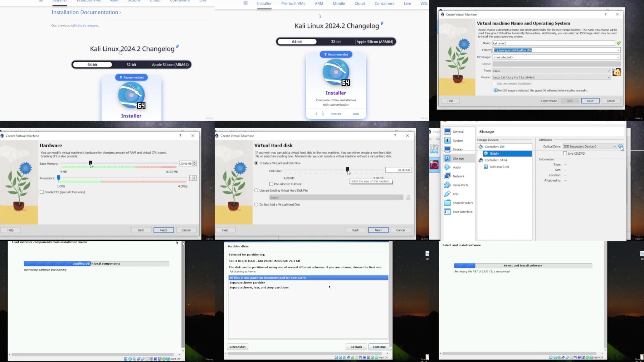Click the Disk Size field showing 20.00 GB
Image resolution: width=644 pixels, height=362 pixels.
pyautogui.click(x=398, y=170)
